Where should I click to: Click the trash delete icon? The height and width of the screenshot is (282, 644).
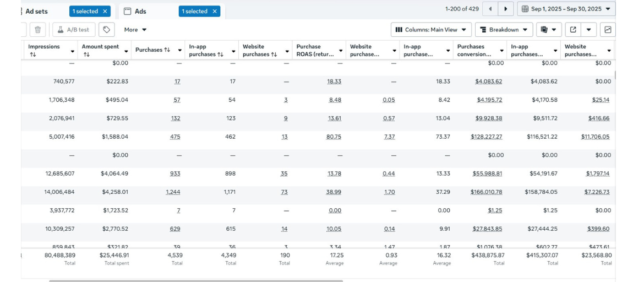pyautogui.click(x=37, y=30)
